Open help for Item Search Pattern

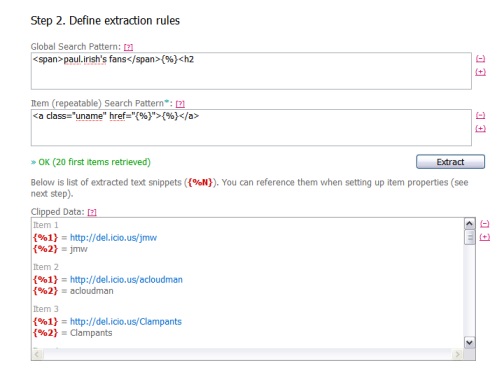[180, 104]
